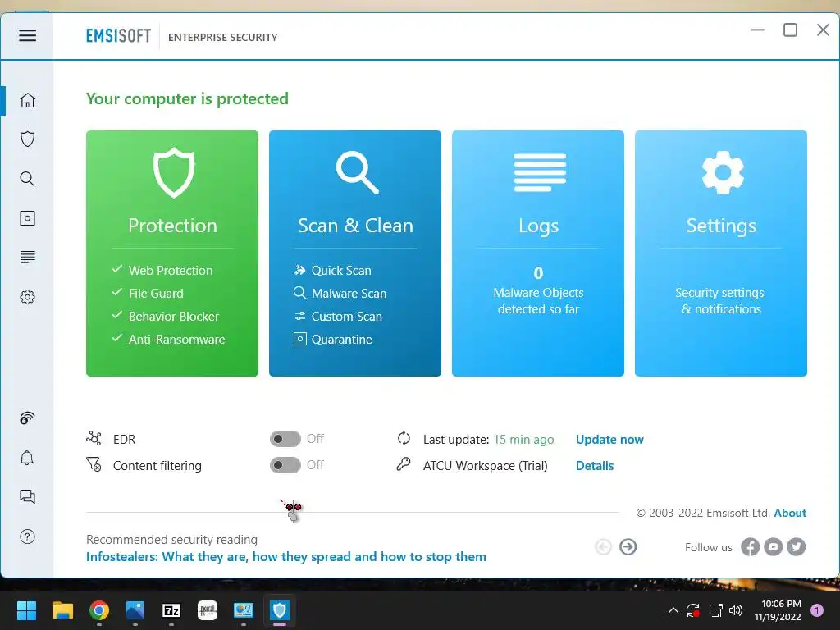Open the chat feedback sidebar icon

pos(27,496)
